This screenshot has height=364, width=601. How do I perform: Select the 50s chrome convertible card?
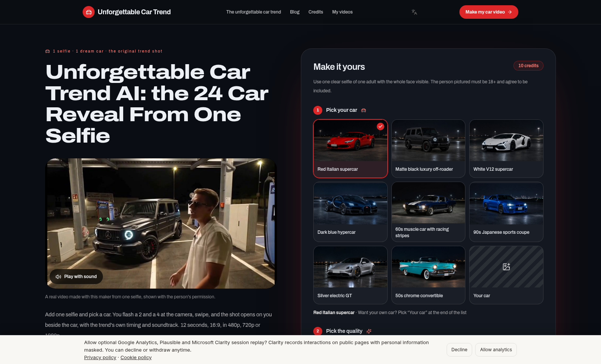tap(428, 275)
